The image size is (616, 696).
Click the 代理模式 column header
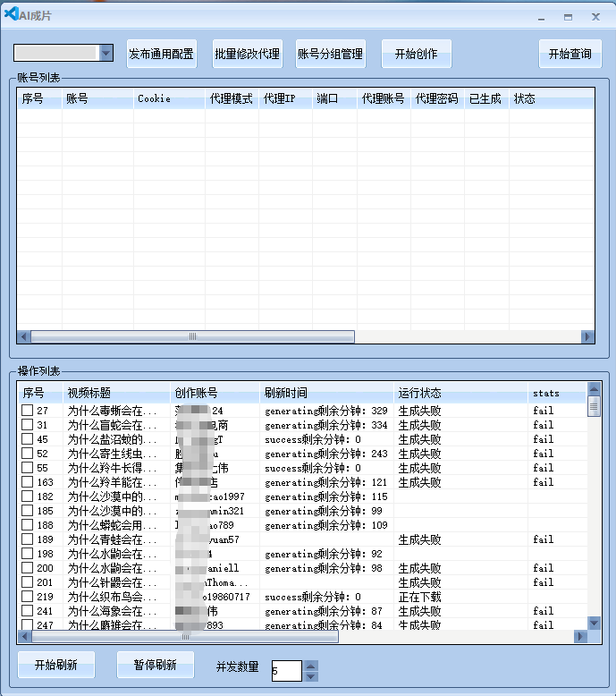[x=232, y=98]
